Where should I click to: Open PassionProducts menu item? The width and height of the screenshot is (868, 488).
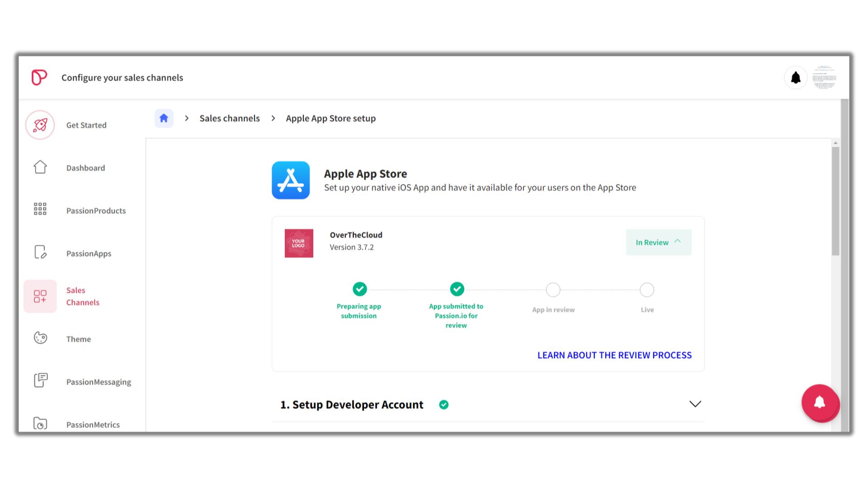click(x=96, y=211)
